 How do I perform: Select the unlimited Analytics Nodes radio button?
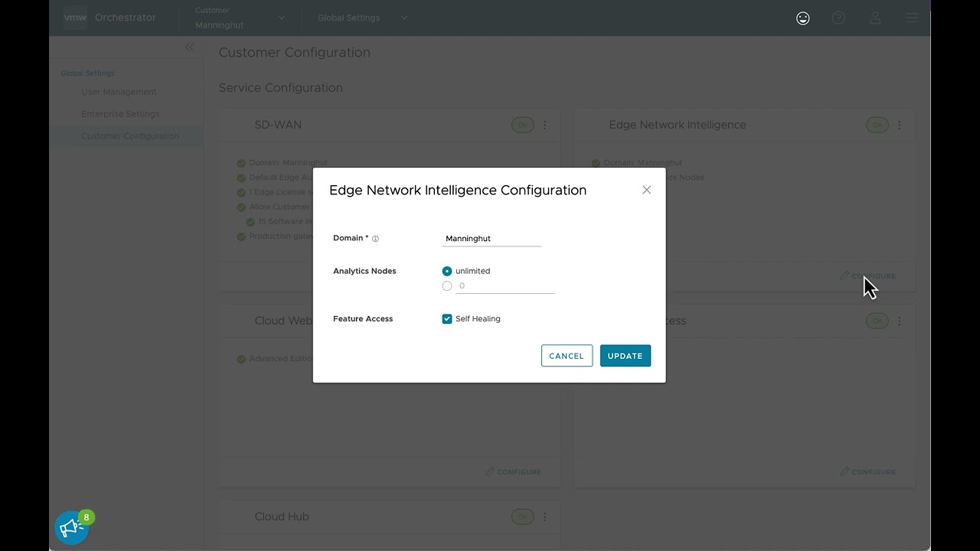point(446,270)
